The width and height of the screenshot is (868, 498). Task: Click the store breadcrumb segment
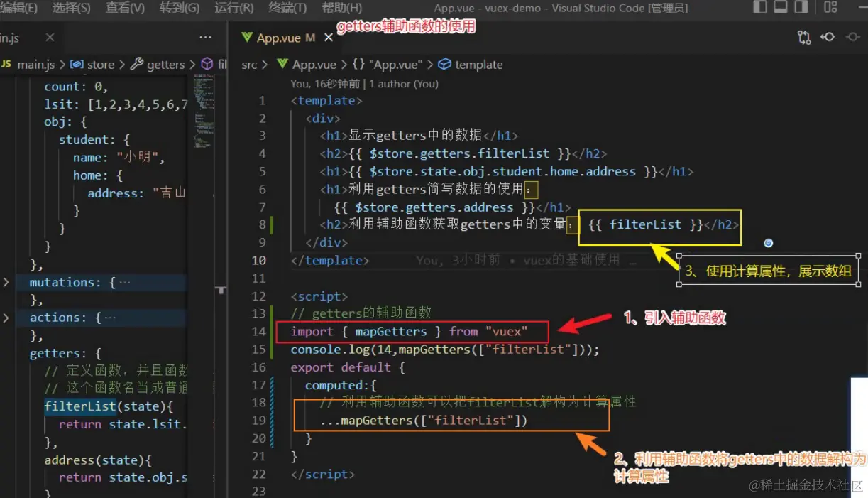[100, 65]
